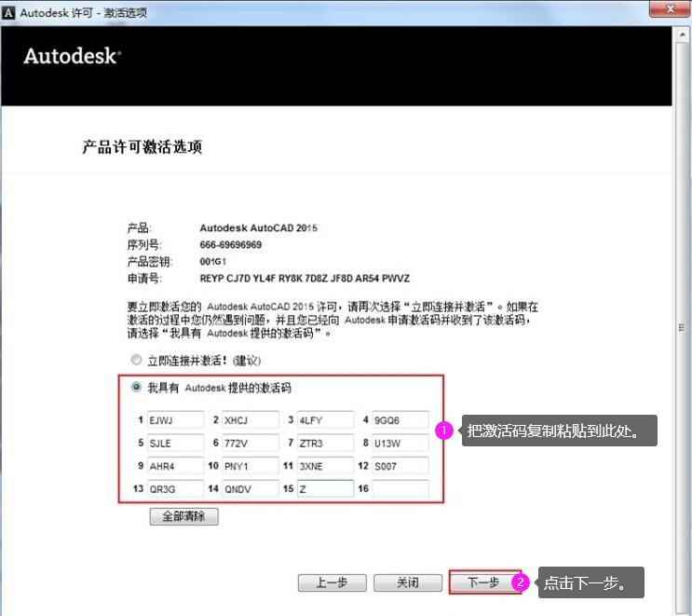692x616 pixels.
Task: Click the vertical scrollbar thumb
Action: pyautogui.click(x=682, y=327)
